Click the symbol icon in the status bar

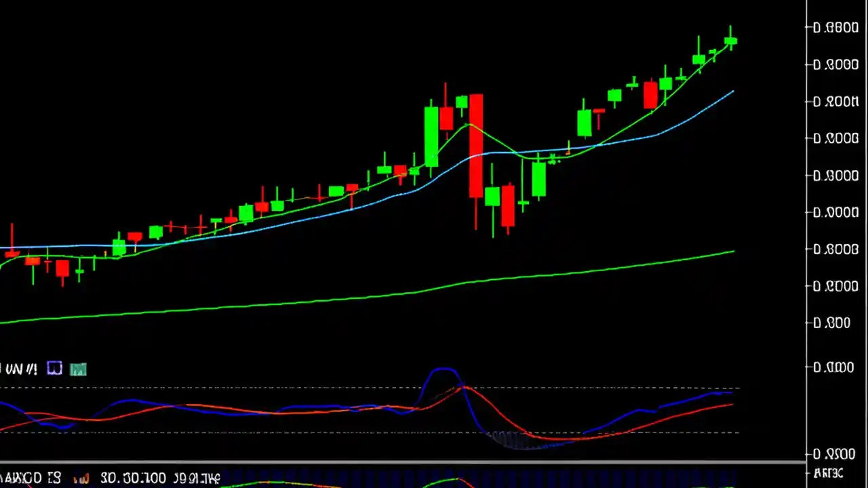(x=81, y=479)
